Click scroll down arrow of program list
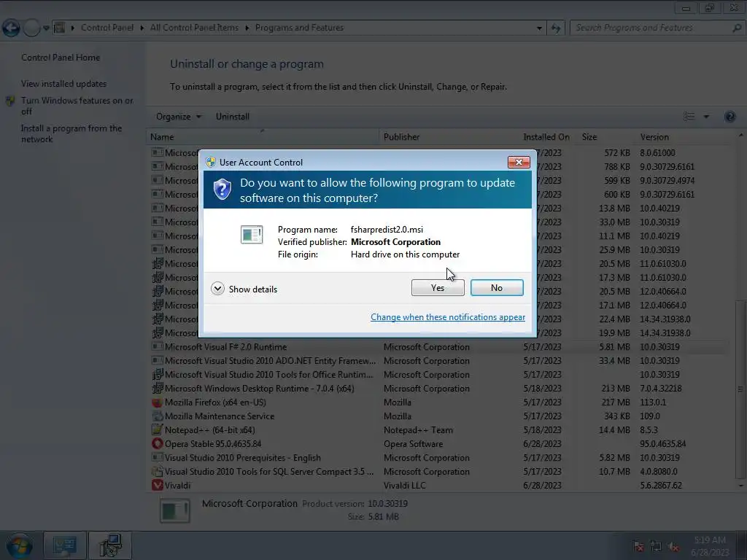Viewport: 747px width, 560px height. pos(740,485)
